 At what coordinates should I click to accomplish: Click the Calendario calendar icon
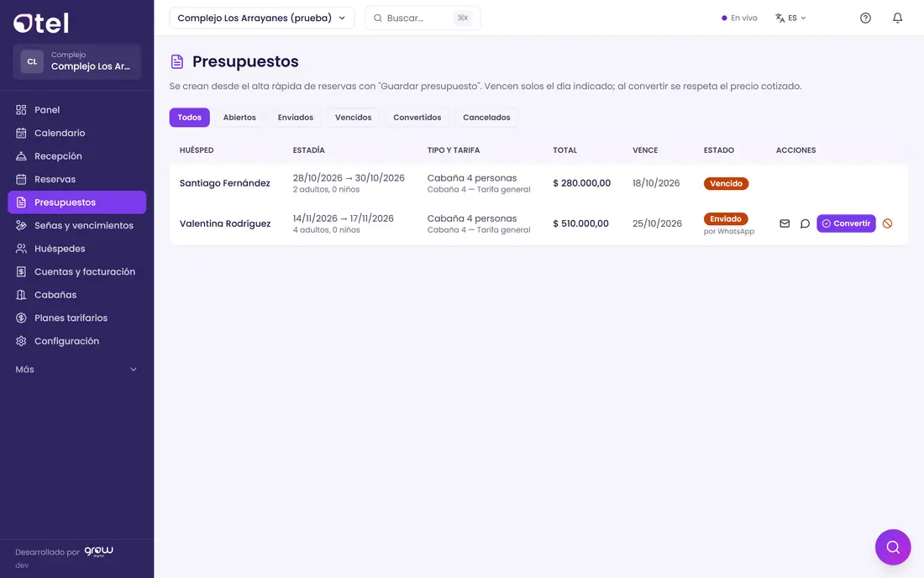[21, 133]
